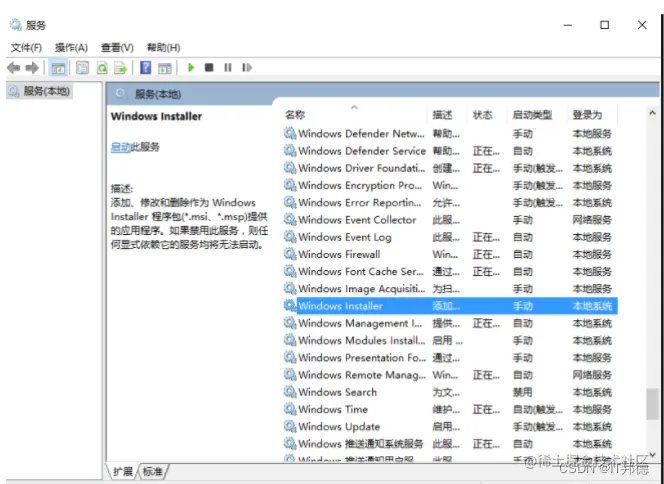Click gear icon of Windows Firewall row

[290, 254]
